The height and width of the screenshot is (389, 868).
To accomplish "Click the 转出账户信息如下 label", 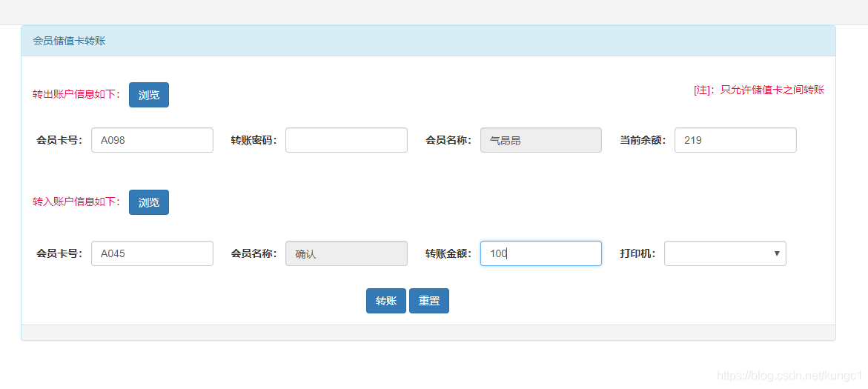I will click(x=76, y=95).
